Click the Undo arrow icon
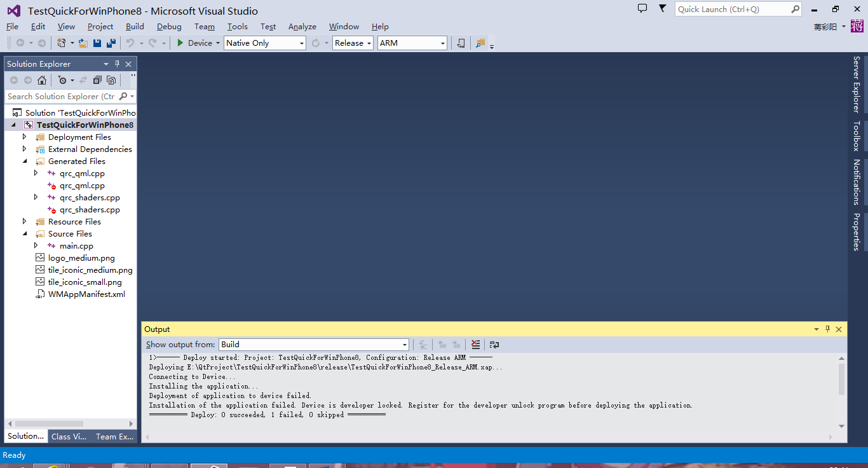Viewport: 868px width, 468px height. click(130, 43)
